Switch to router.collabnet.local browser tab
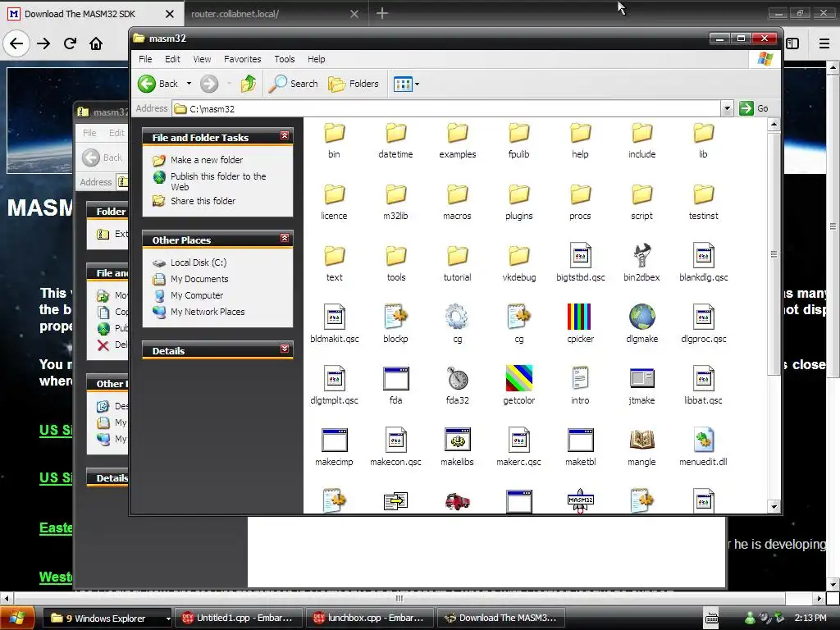Viewport: 840px width, 630px height. click(x=275, y=14)
